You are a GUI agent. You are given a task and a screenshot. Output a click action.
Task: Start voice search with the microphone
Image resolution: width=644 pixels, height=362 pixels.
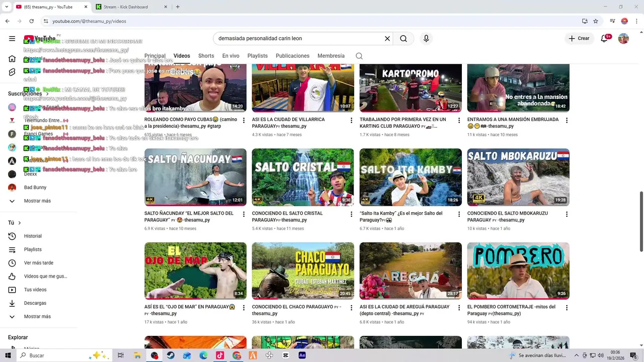click(x=426, y=39)
